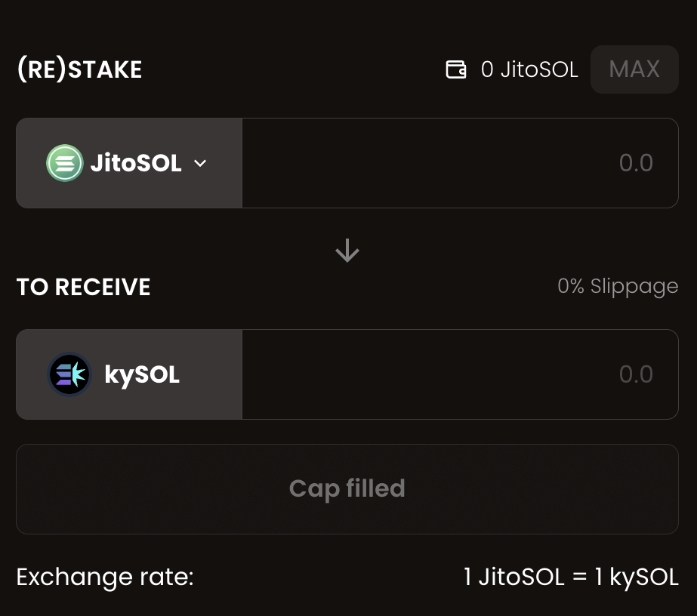The height and width of the screenshot is (616, 697).
Task: Select the 0% Slippage setting
Action: pyautogui.click(x=618, y=287)
